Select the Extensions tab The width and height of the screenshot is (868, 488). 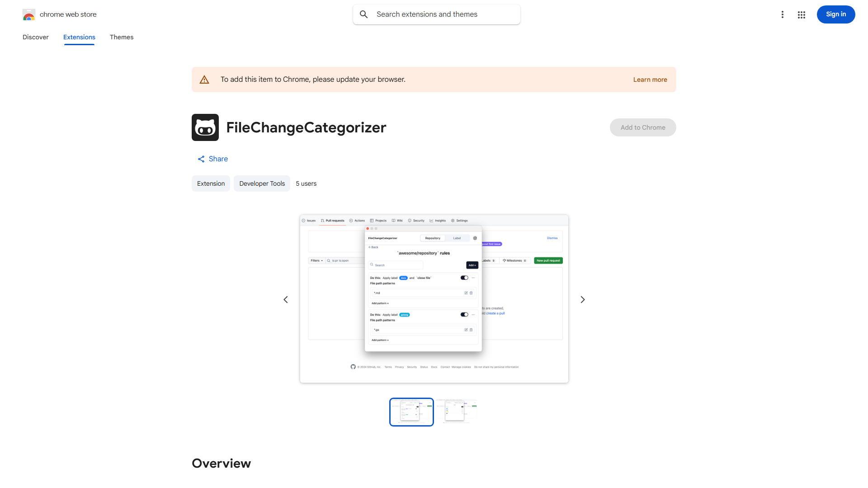click(79, 37)
